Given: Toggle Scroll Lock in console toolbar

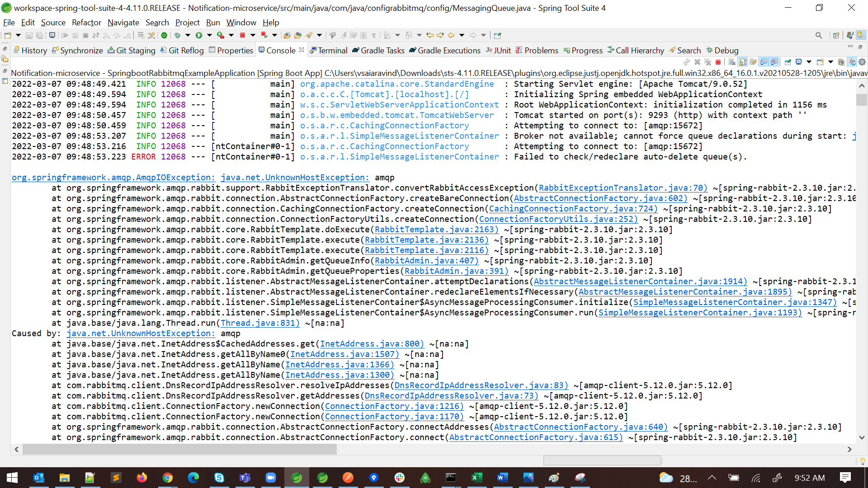Looking at the screenshot, I should pos(743,62).
